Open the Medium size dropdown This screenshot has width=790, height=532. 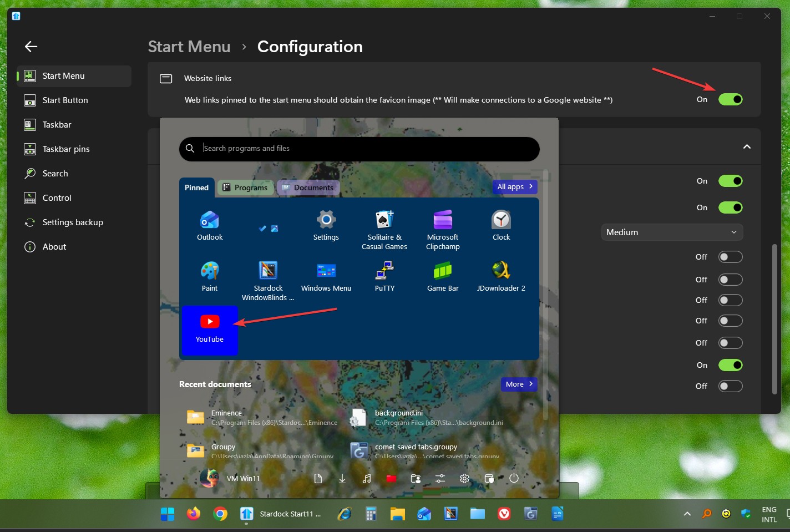671,232
